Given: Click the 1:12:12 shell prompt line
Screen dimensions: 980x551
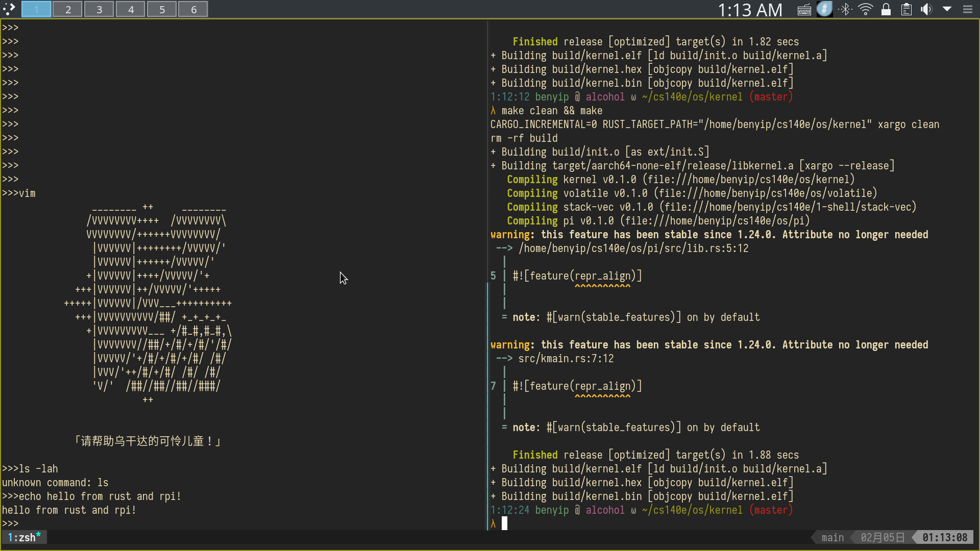Looking at the screenshot, I should (642, 97).
